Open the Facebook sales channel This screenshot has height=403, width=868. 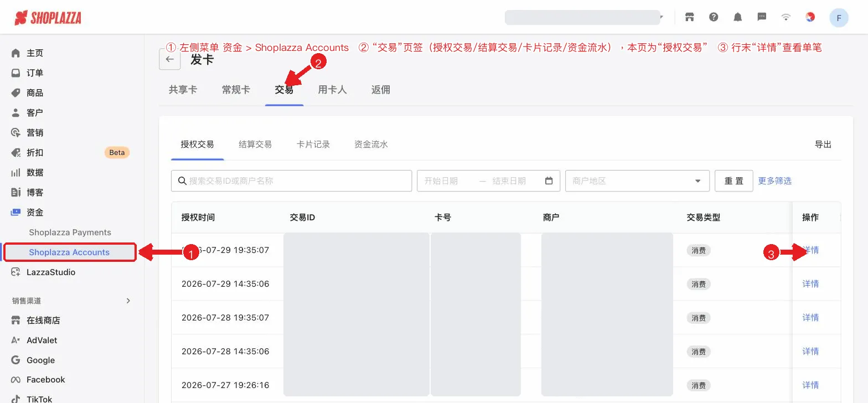(46, 380)
